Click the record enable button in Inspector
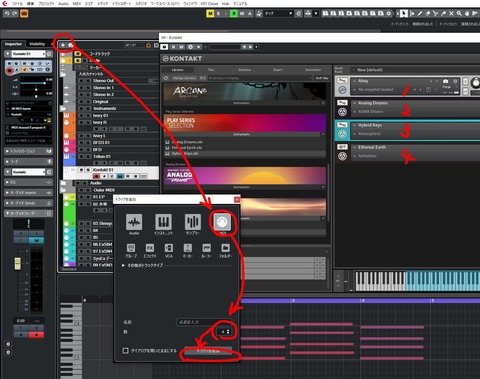The height and width of the screenshot is (379, 480). pos(10,70)
